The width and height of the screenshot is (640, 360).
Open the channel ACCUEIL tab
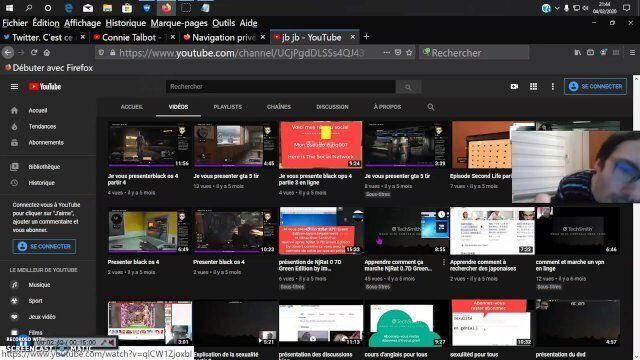coord(131,107)
